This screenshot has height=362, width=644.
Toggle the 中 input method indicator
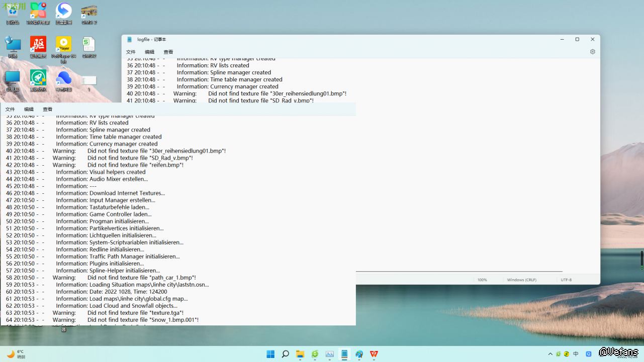(x=576, y=354)
